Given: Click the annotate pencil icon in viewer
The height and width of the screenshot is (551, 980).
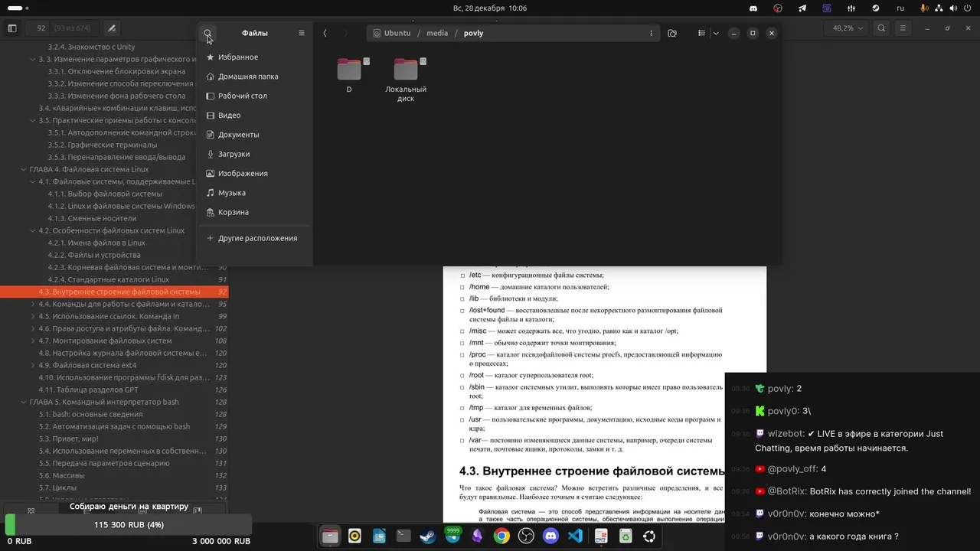Looking at the screenshot, I should point(112,28).
